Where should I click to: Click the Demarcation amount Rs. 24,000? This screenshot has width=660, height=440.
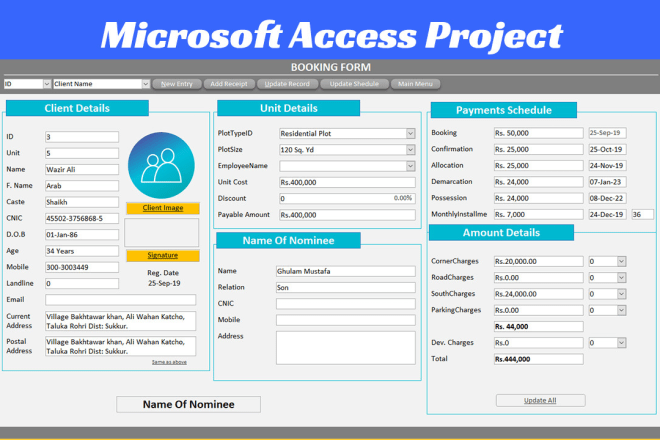tap(538, 182)
